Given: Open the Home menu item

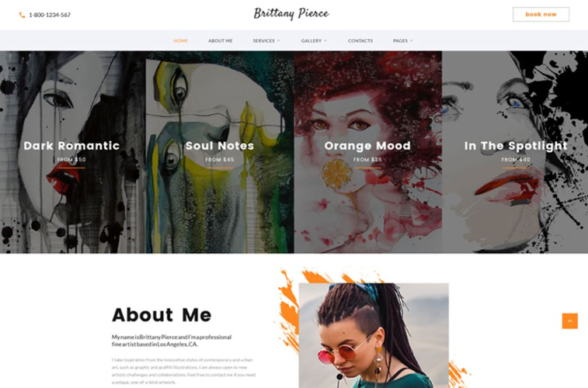Looking at the screenshot, I should coord(181,41).
